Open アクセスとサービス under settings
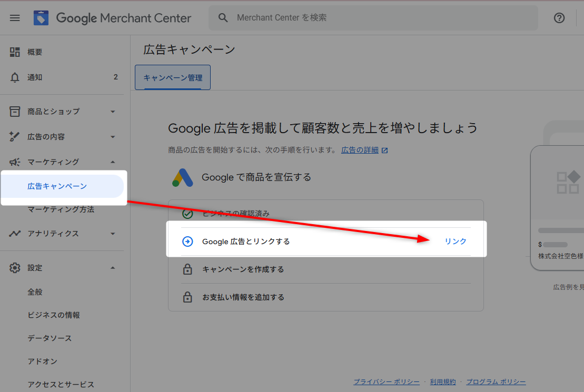The image size is (584, 392). pos(61,385)
